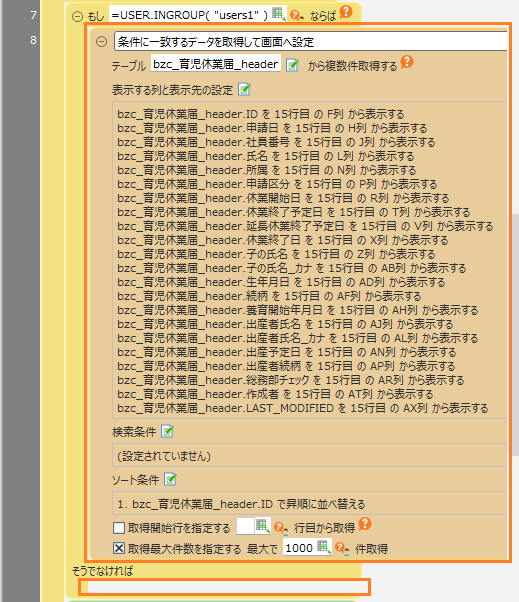Open formula help next to the USER.INGROUP field
The width and height of the screenshot is (519, 602).
click(x=296, y=15)
